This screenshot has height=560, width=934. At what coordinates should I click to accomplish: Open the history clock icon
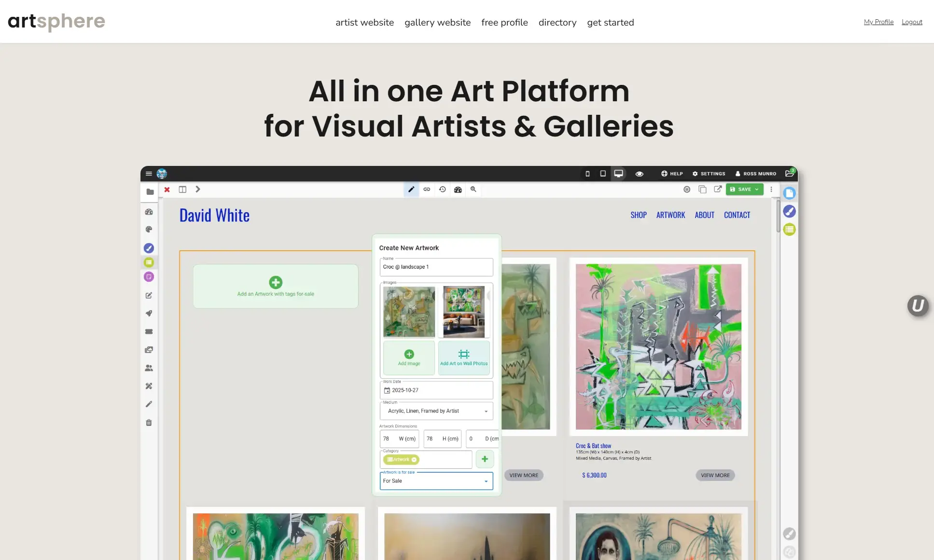[x=442, y=190]
